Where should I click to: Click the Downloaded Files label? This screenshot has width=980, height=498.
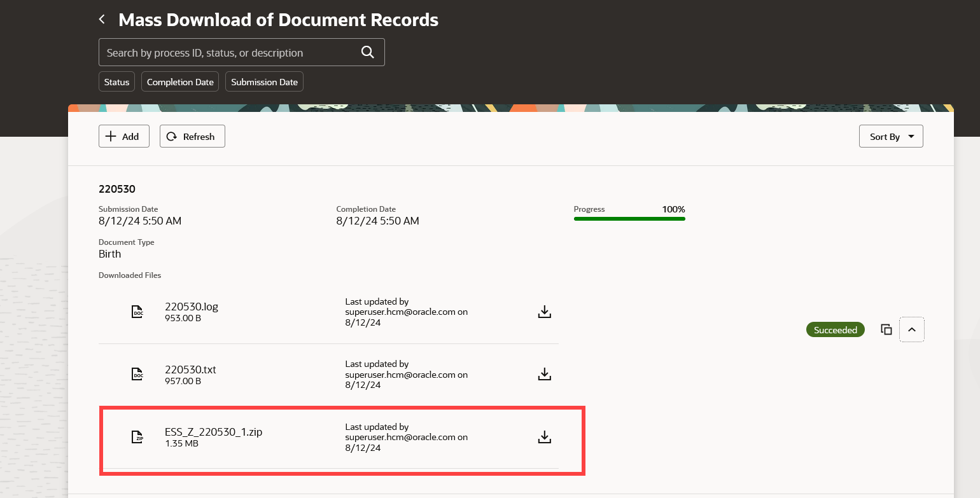pos(130,275)
